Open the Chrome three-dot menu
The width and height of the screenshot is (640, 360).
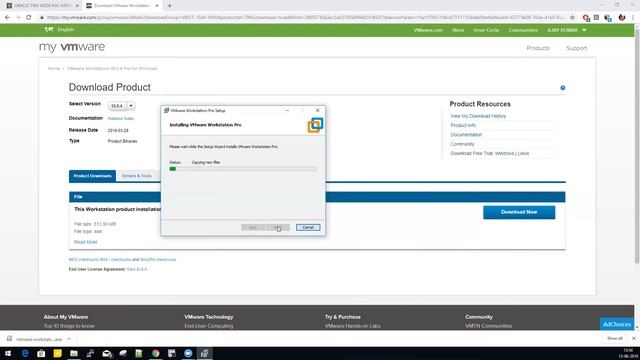click(633, 18)
